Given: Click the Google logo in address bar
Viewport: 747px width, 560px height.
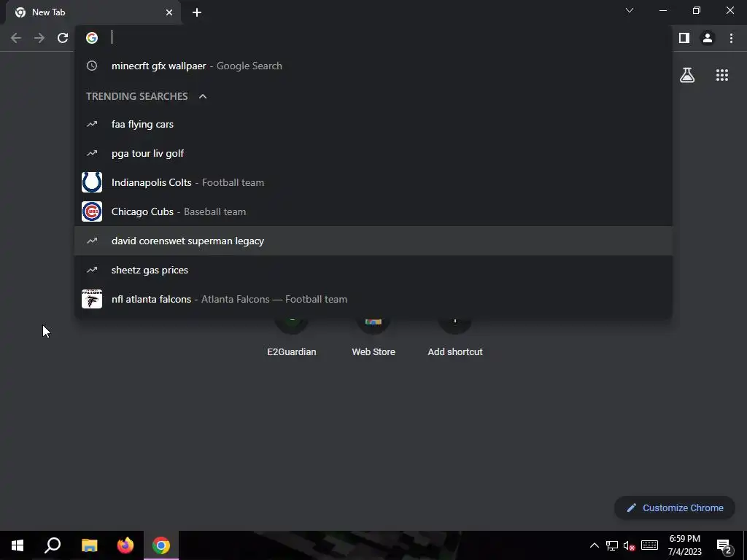Looking at the screenshot, I should (x=92, y=38).
